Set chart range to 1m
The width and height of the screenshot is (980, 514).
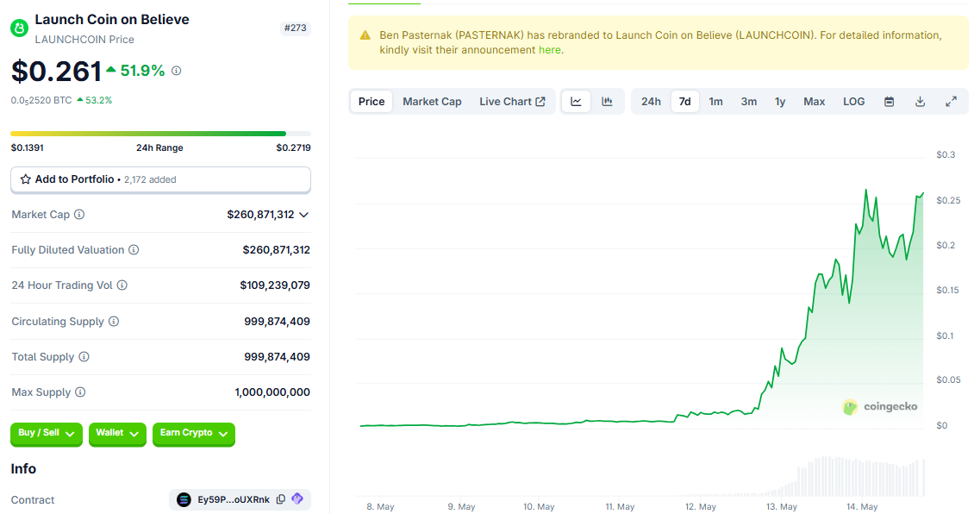tap(715, 101)
